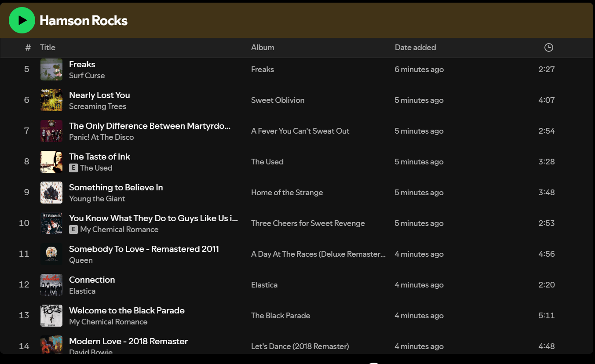The image size is (595, 364).
Task: Open My Chemical Romance artist on track 10
Action: [119, 229]
